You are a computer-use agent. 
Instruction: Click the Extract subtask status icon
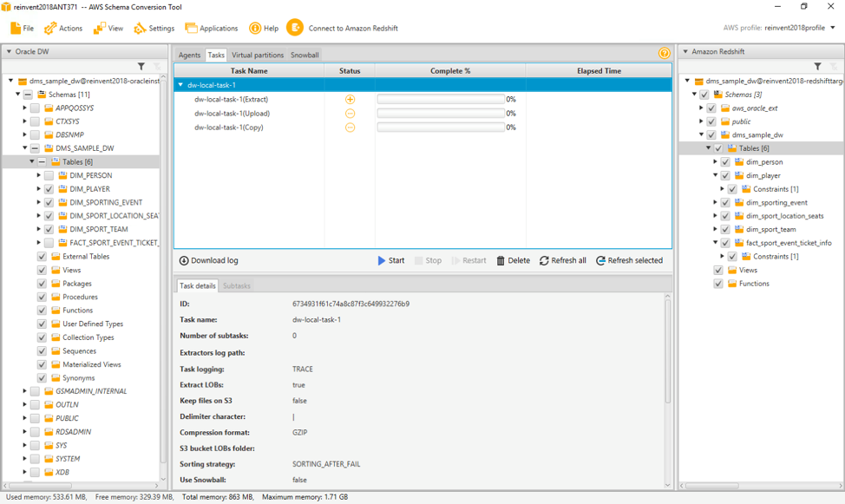pyautogui.click(x=350, y=99)
